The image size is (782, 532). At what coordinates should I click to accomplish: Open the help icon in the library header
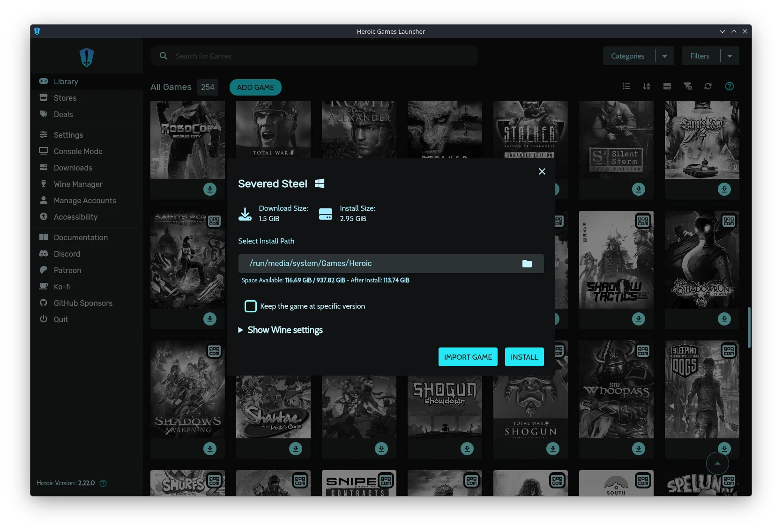click(730, 86)
